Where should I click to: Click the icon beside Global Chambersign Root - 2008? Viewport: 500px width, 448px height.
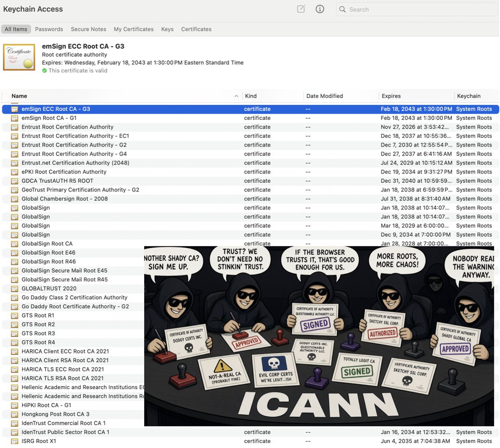[x=15, y=199]
